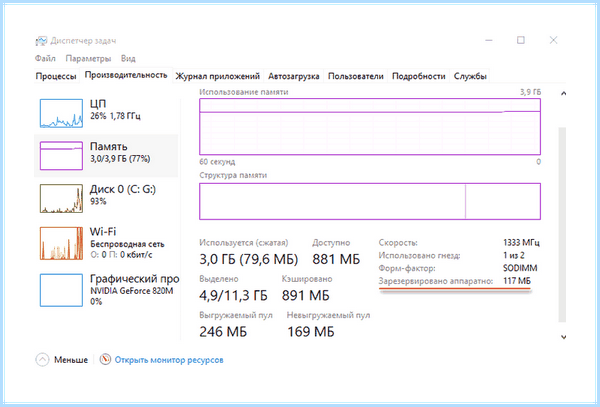Click the vertical scrollbar track

click(562, 225)
